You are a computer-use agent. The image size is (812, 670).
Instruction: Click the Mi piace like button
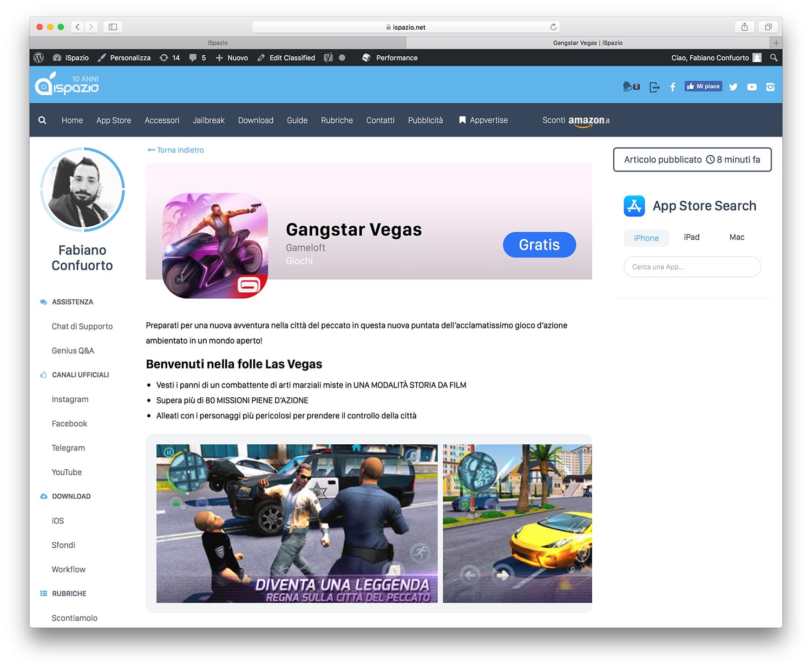tap(703, 86)
